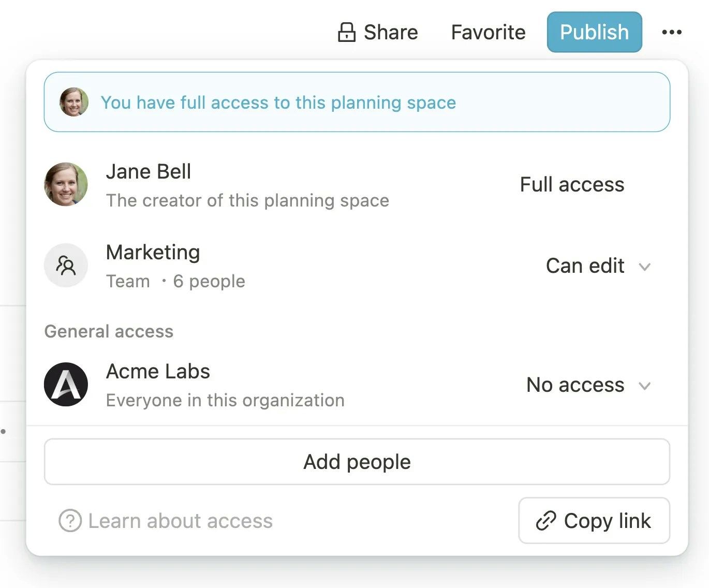Click the full access notice banner
The width and height of the screenshot is (709, 588).
[x=357, y=102]
